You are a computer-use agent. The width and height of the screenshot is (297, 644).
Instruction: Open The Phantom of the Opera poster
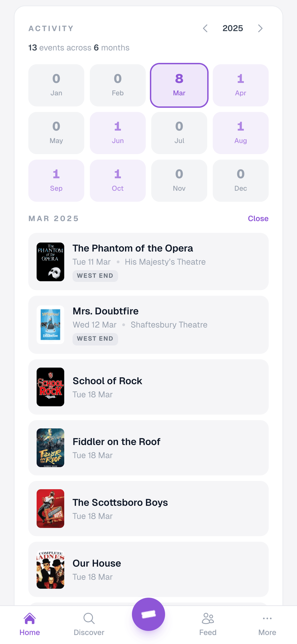(50, 262)
